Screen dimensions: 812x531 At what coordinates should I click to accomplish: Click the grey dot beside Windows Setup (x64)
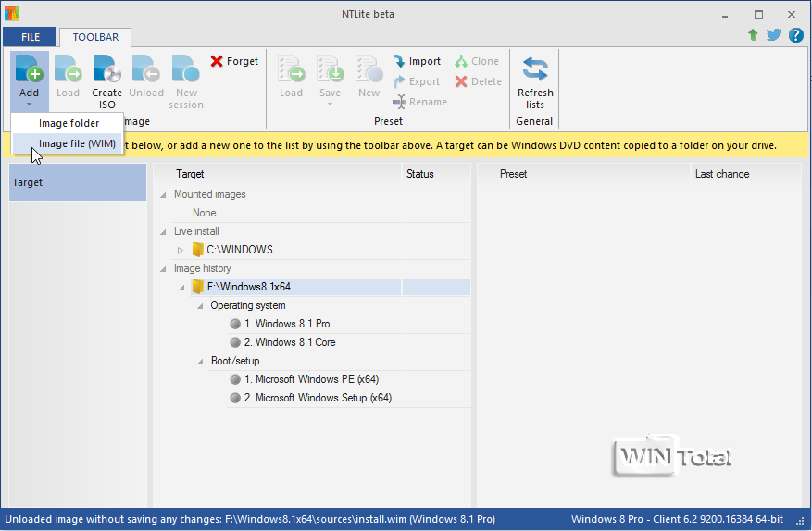coord(235,398)
